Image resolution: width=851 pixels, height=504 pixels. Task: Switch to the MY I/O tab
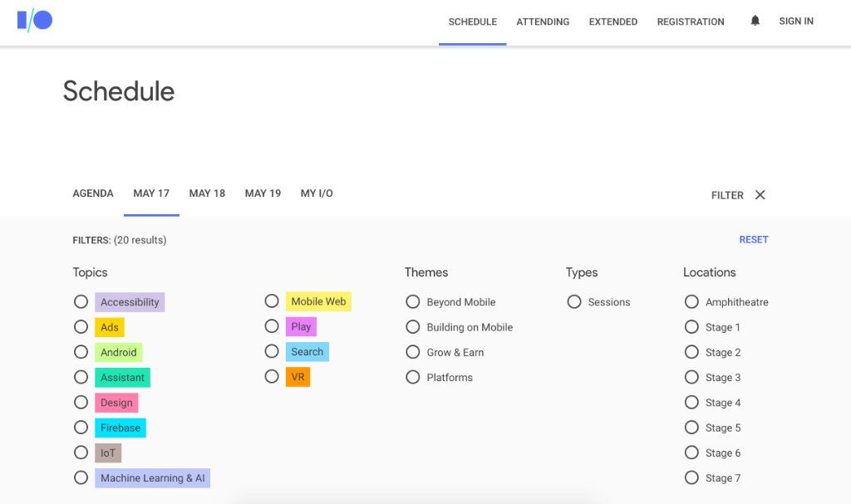[x=316, y=193]
